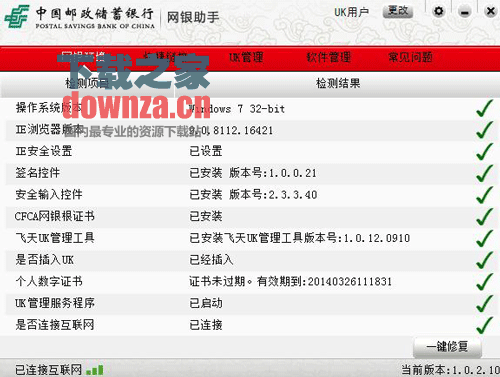
Task: Click the 更改 button next to UK用户
Action: click(x=398, y=11)
